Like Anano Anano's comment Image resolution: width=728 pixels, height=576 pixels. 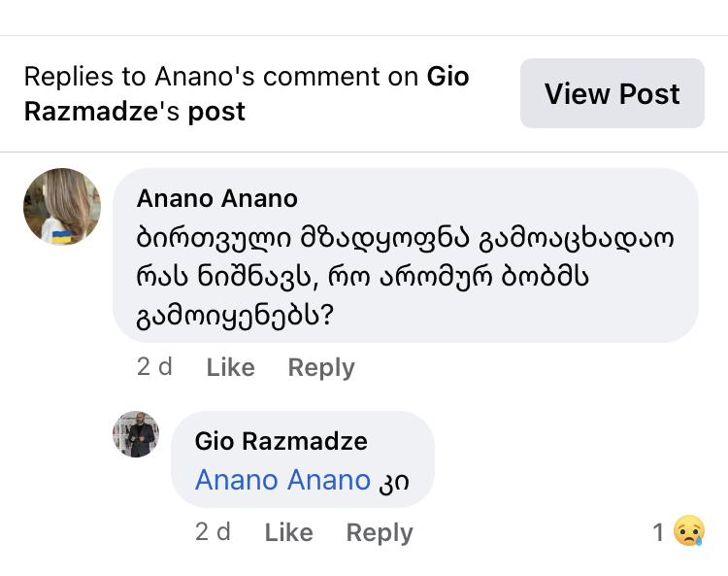click(x=231, y=367)
